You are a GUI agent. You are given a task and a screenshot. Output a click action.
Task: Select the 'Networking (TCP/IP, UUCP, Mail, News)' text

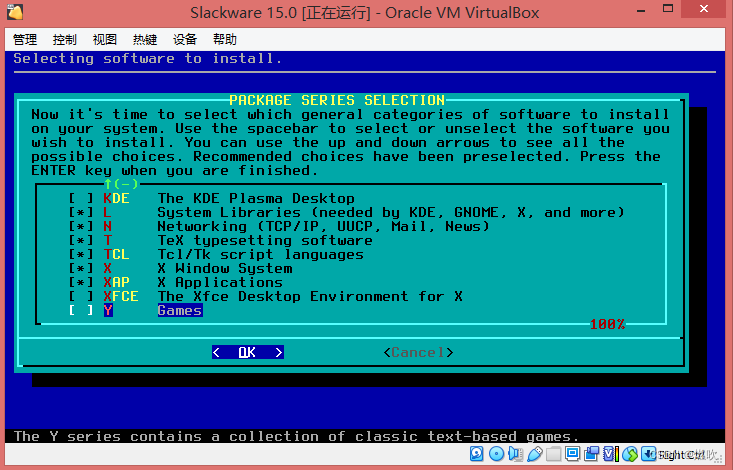click(323, 226)
